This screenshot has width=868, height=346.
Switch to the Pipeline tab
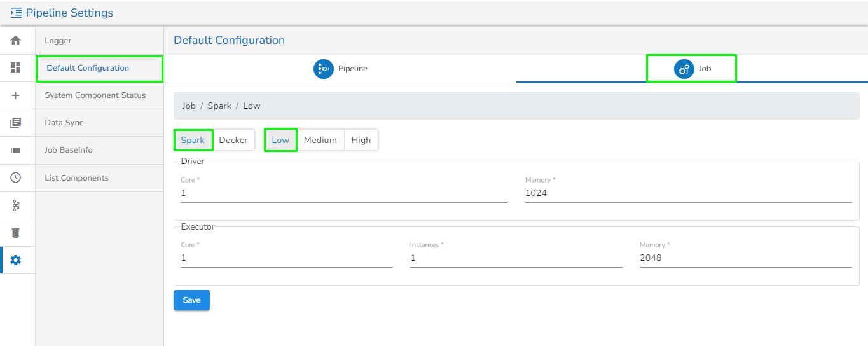pos(340,69)
